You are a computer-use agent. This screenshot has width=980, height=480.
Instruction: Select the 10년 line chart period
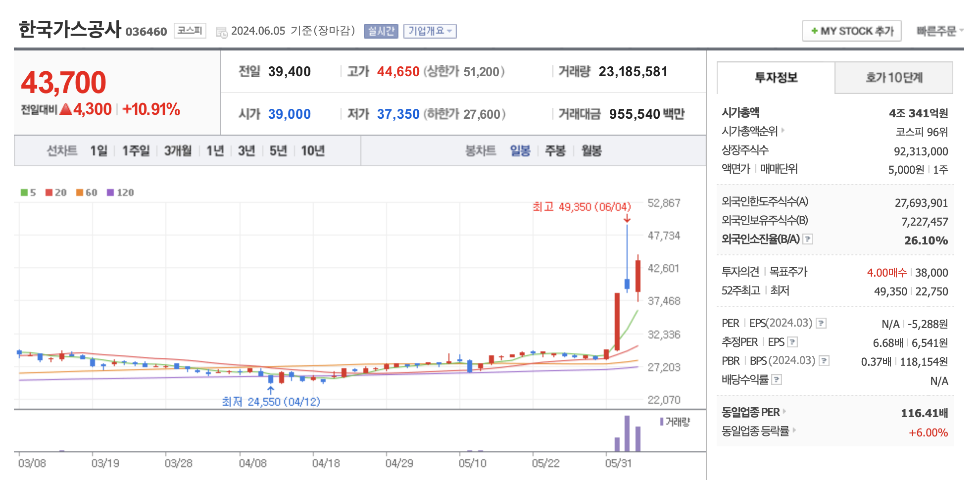(x=313, y=150)
